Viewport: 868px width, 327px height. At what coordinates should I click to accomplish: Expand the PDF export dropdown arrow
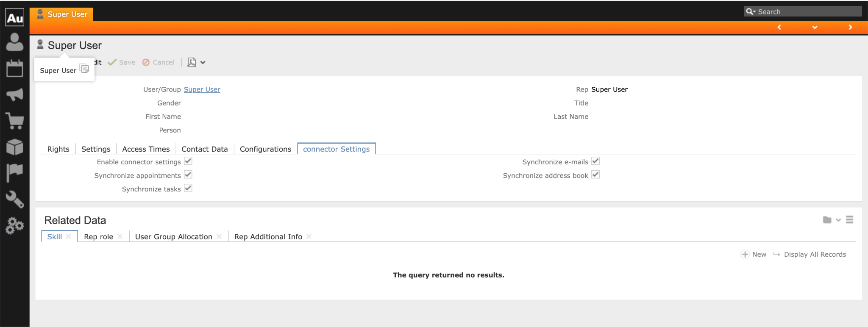pyautogui.click(x=203, y=63)
